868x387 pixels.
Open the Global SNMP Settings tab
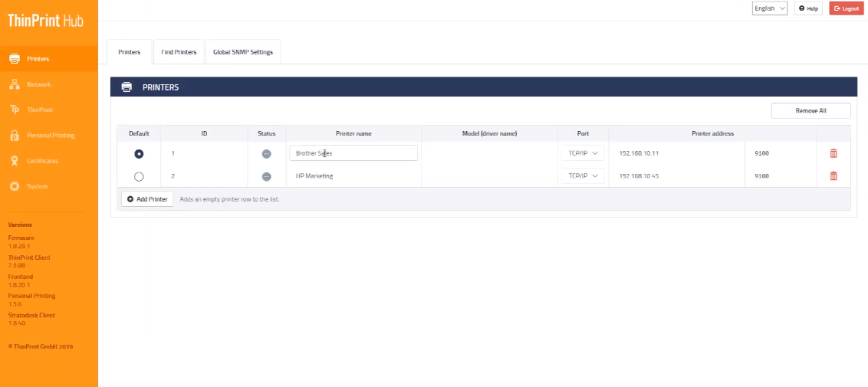coord(243,52)
